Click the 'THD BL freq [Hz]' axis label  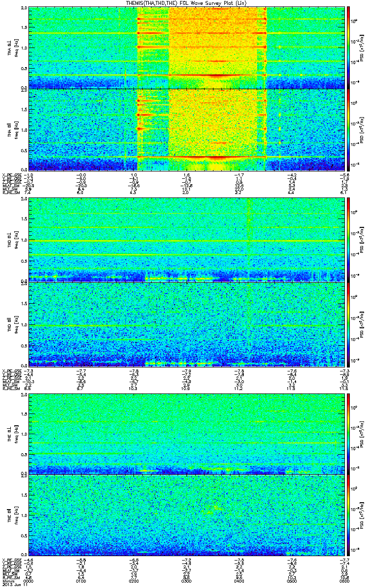click(12, 240)
